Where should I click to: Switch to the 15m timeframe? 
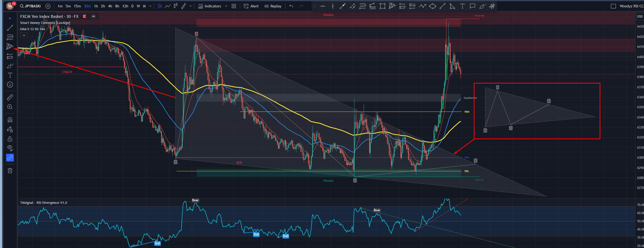coord(77,6)
